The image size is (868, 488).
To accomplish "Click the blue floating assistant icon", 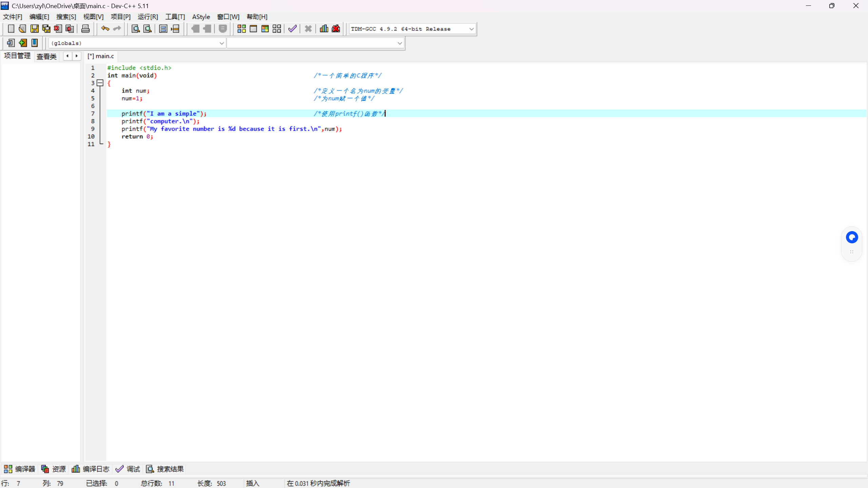I will [x=851, y=237].
